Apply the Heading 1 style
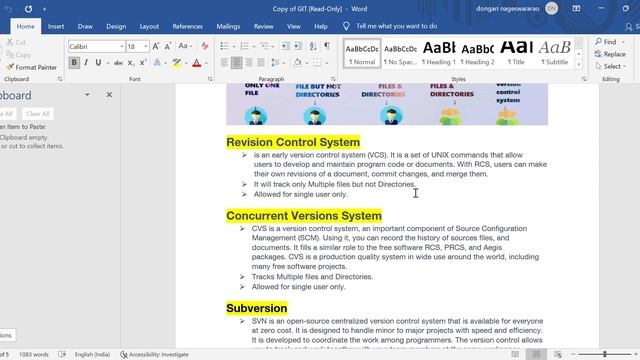 439,53
